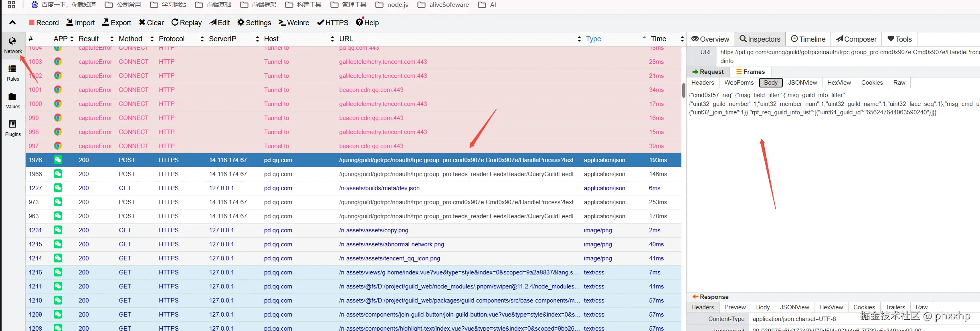Viewport: 980px width, 331px height.
Task: Show request Headers tab
Action: tap(703, 83)
